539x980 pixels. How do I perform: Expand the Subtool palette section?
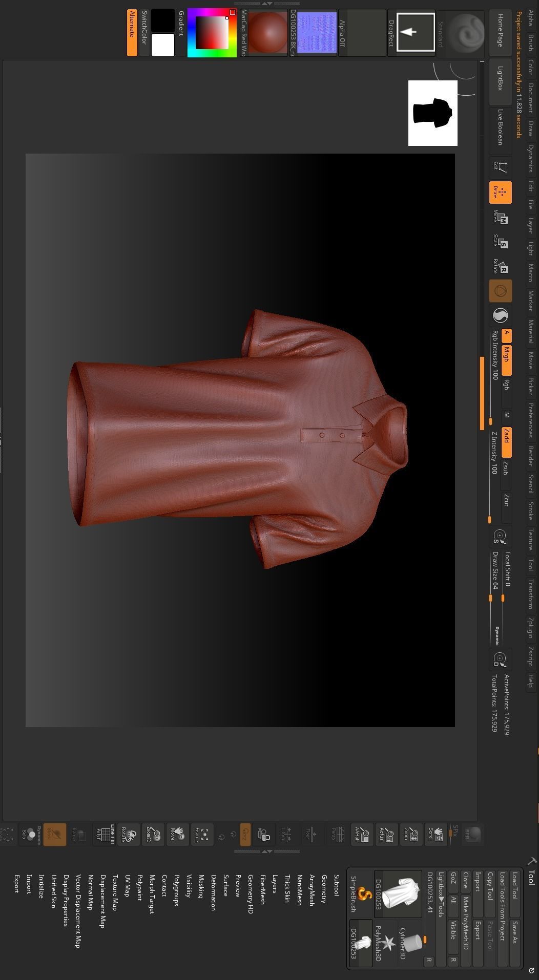[336, 885]
